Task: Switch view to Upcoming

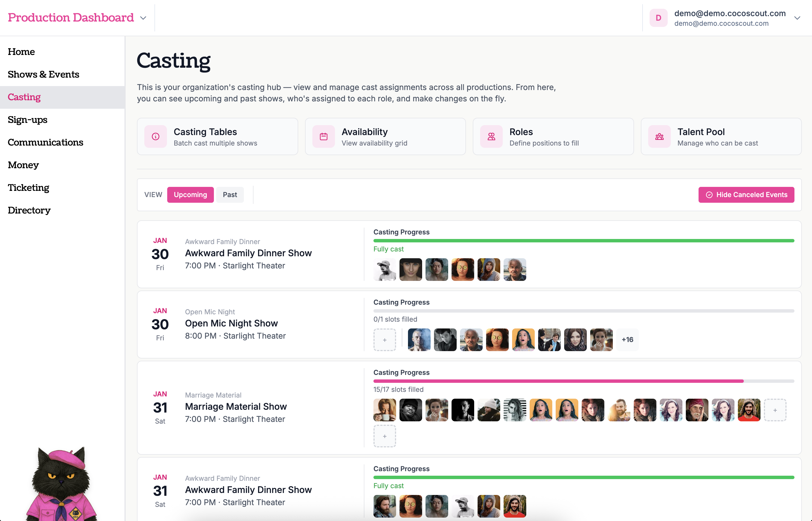Action: pyautogui.click(x=190, y=195)
